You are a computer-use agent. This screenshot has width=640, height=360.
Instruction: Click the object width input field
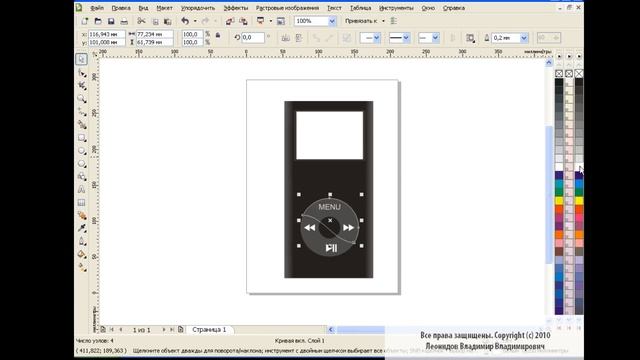pos(155,34)
